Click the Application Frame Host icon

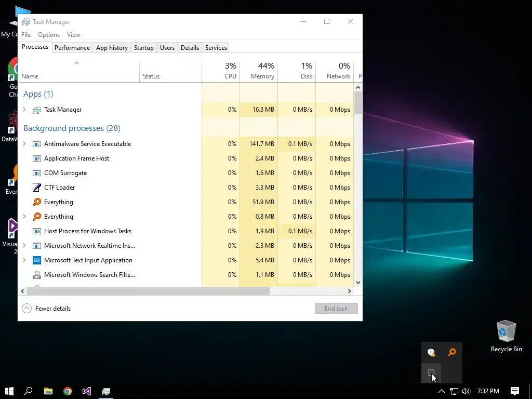click(37, 158)
